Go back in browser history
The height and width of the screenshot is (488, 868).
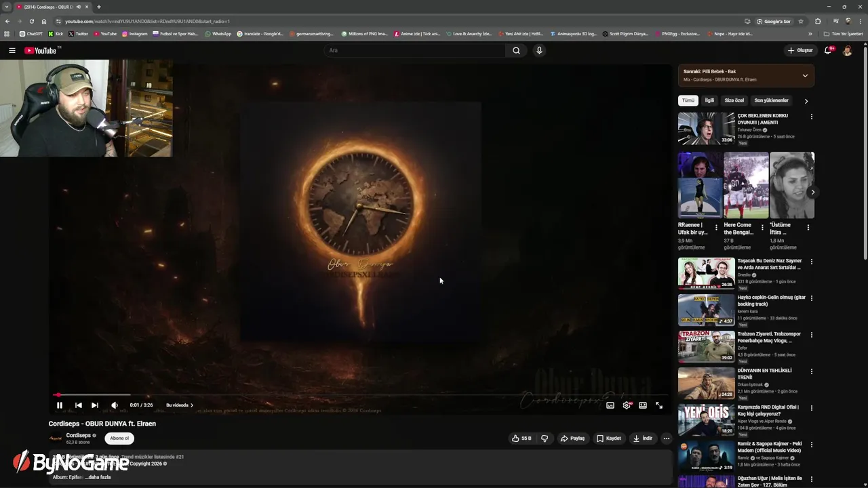click(x=7, y=21)
